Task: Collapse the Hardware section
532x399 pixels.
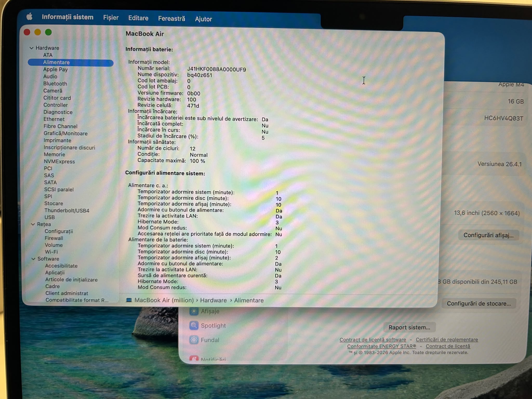Action: [31, 48]
